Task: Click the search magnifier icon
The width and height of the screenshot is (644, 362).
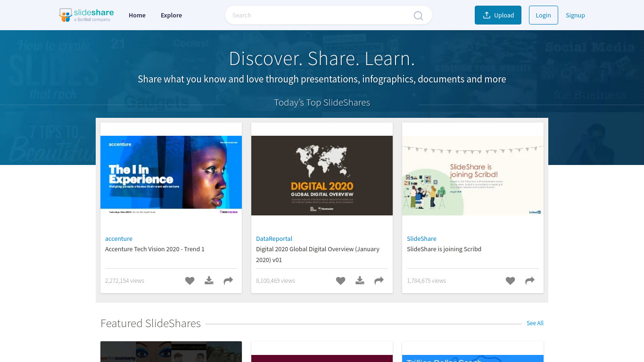Action: pos(418,16)
